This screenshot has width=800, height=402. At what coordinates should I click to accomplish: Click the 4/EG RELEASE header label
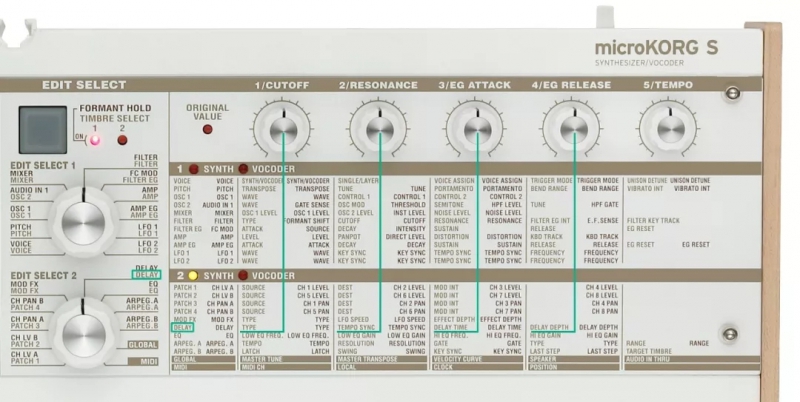tap(571, 85)
